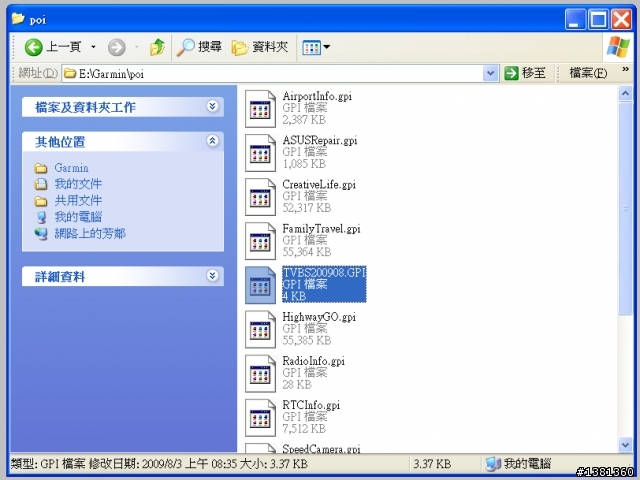Click the FamilyTravel.gpi file name
The height and width of the screenshot is (480, 640).
tap(321, 229)
